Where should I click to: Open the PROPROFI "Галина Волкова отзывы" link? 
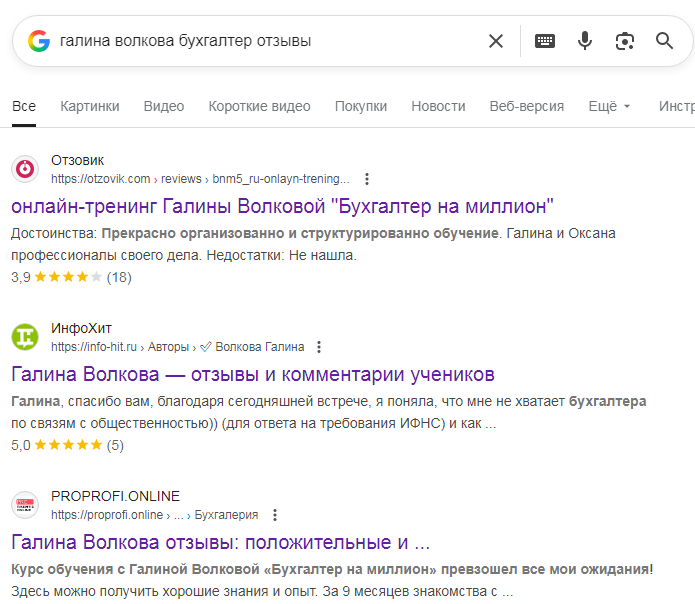tap(220, 543)
